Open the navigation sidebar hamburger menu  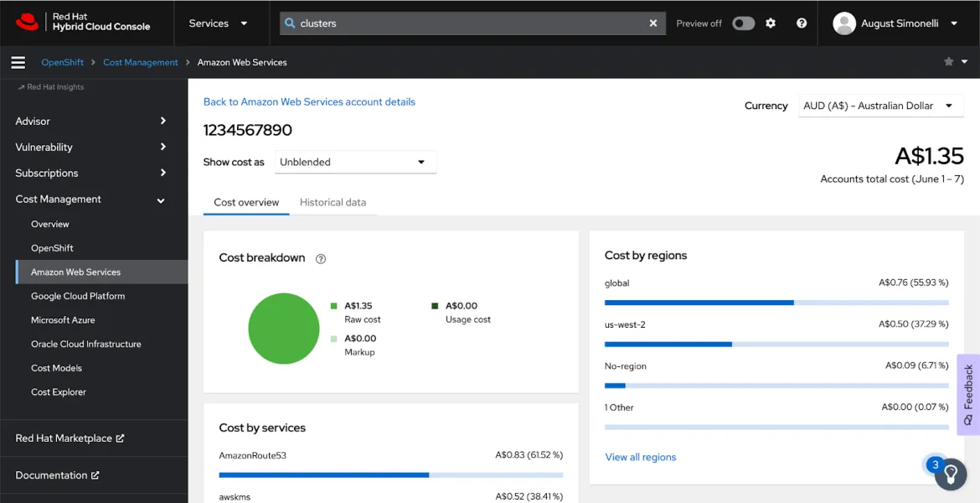[18, 61]
